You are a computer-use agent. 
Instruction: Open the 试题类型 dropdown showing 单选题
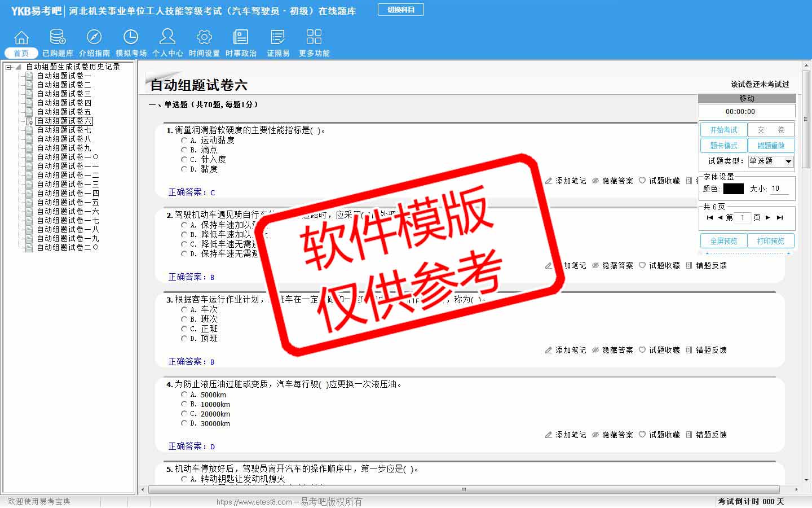click(771, 161)
